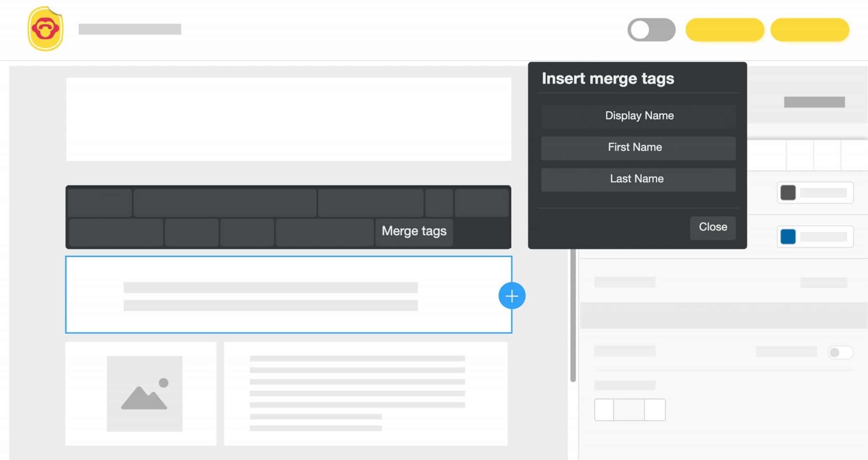Image resolution: width=868 pixels, height=460 pixels.
Task: Click the blue plus add-block button
Action: [x=512, y=296]
